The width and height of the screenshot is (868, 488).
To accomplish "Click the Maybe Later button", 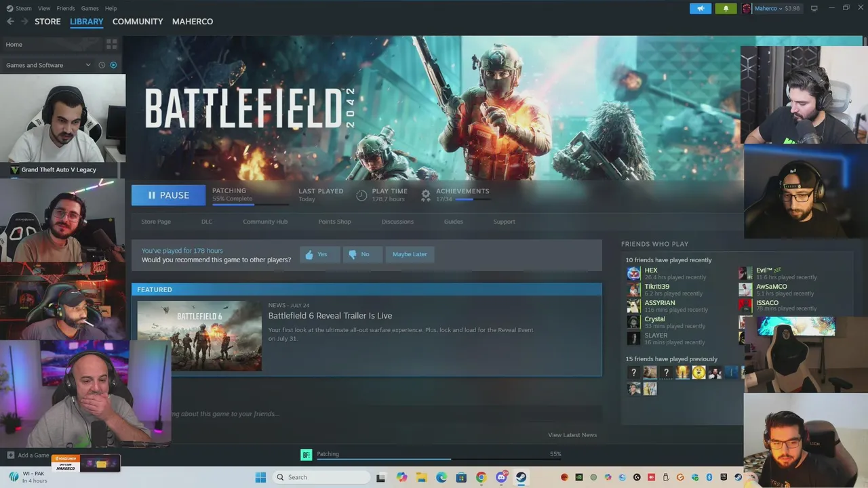I will (x=410, y=254).
